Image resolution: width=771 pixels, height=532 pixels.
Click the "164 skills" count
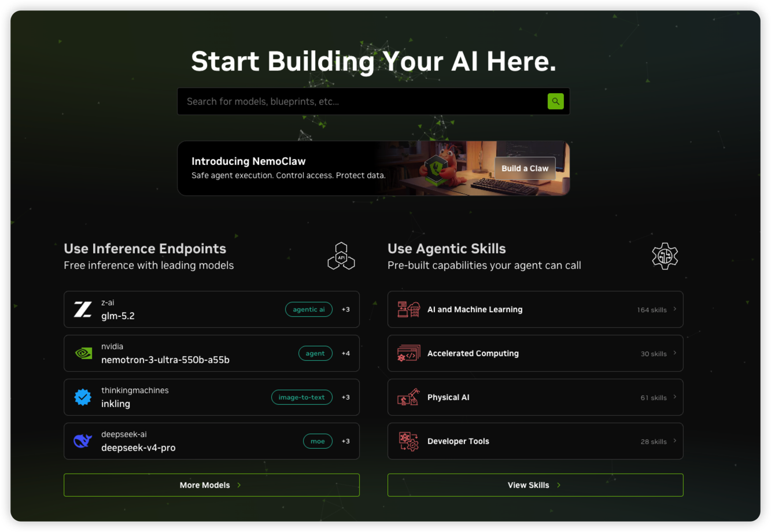pyautogui.click(x=652, y=310)
